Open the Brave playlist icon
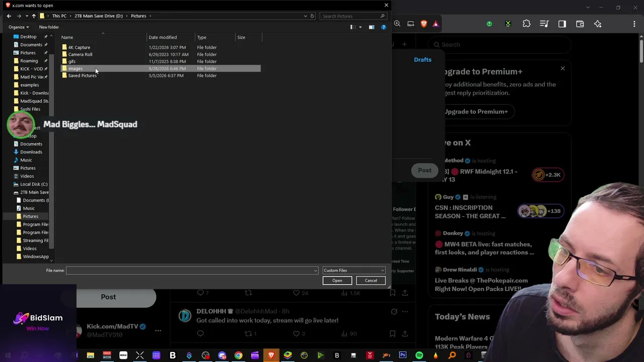The image size is (644, 362). 544,24
